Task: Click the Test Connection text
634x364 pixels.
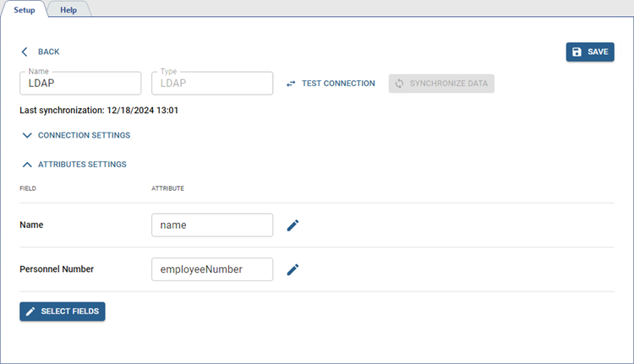Action: 338,84
